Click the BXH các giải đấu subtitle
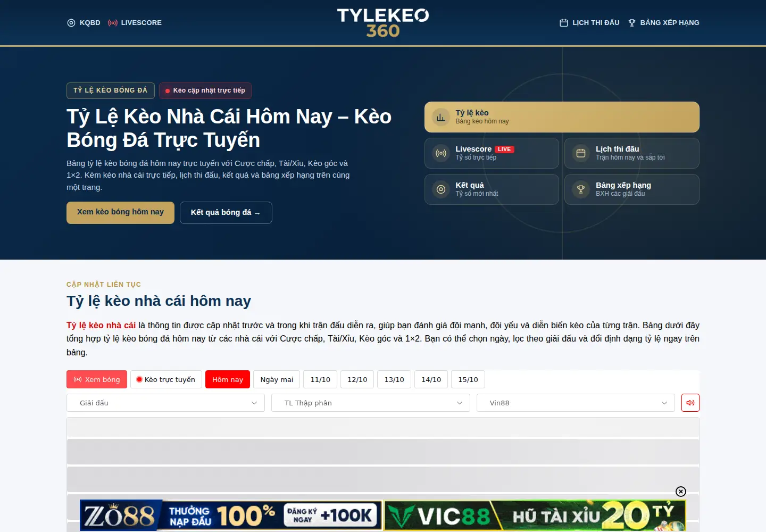This screenshot has height=532, width=766. pyautogui.click(x=620, y=194)
